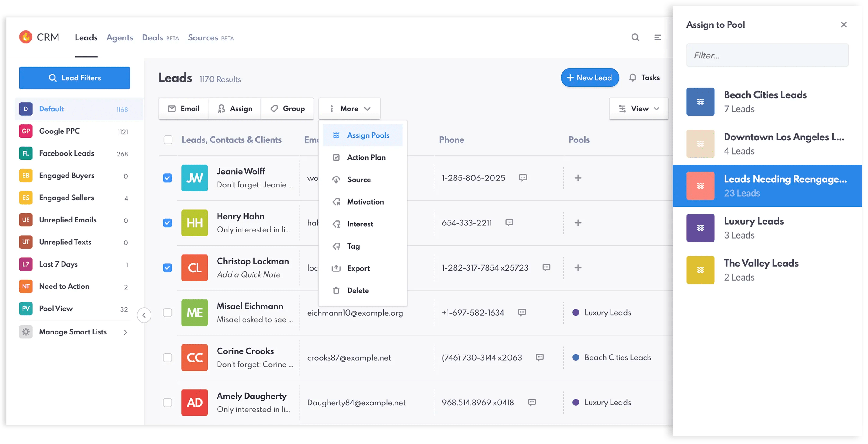Collapse sidebar with the round arrow button
Screen dimensions: 868x444
tap(144, 315)
